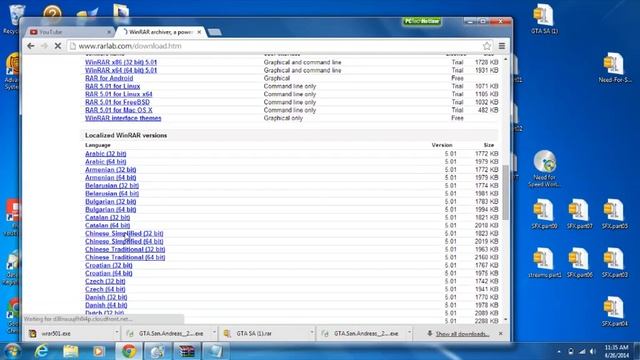Click the network icon in system tray

tap(582, 351)
